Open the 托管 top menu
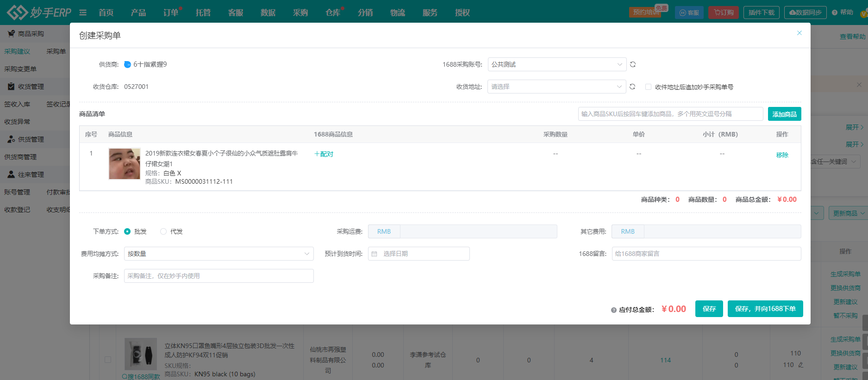The width and height of the screenshot is (868, 380). [203, 12]
